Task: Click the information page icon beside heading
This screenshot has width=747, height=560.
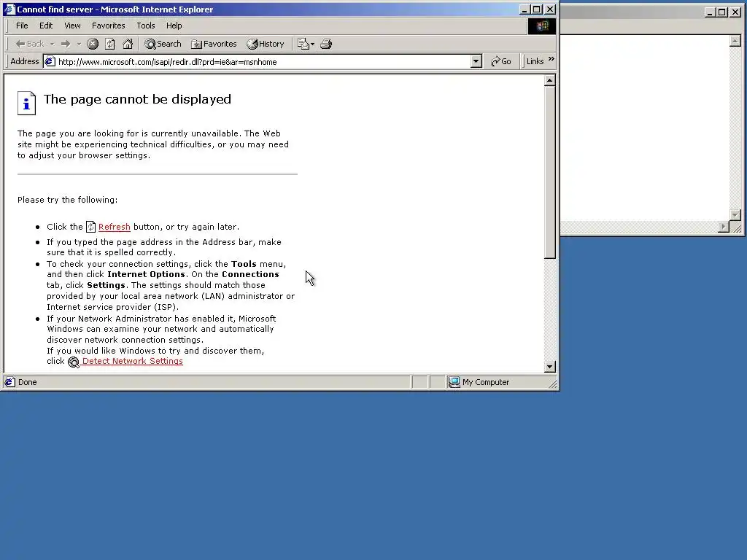Action: [27, 103]
